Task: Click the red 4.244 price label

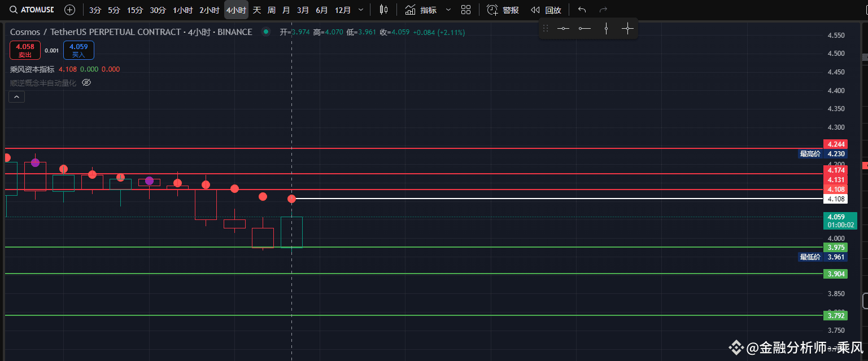Action: pyautogui.click(x=836, y=144)
